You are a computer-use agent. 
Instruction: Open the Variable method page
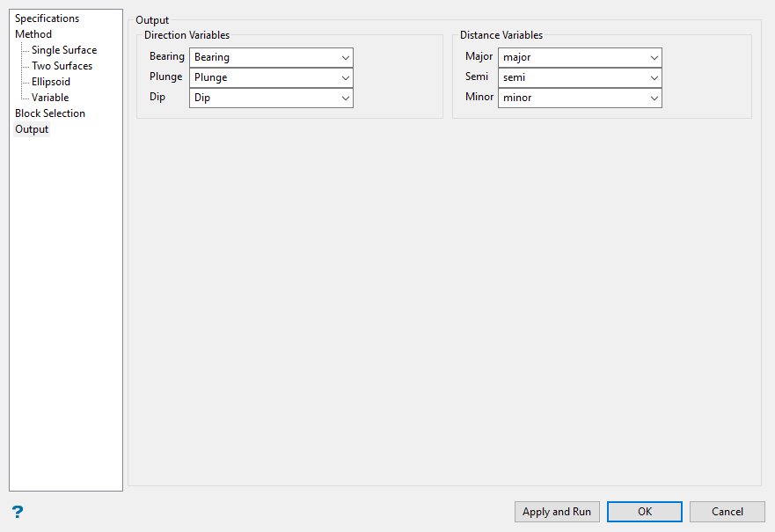click(50, 98)
